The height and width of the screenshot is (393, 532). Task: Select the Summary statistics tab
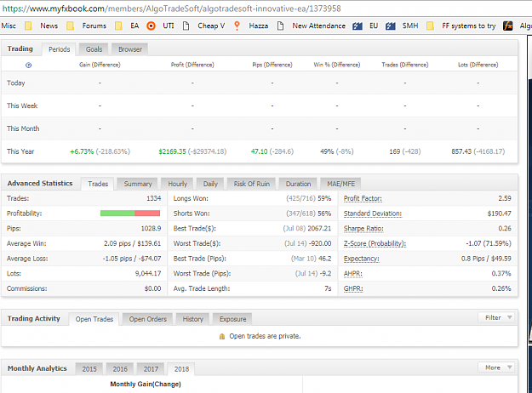tap(137, 184)
